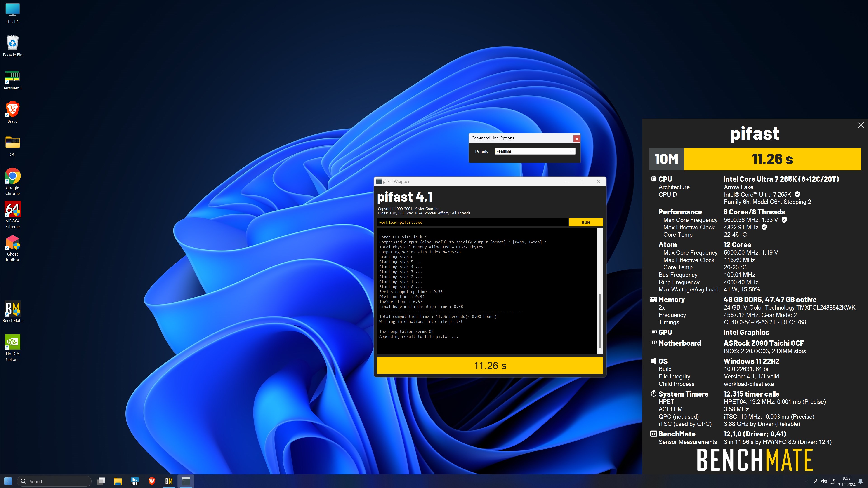Viewport: 868px width, 488px height.
Task: Select the OC folder on desktop
Action: (12, 146)
